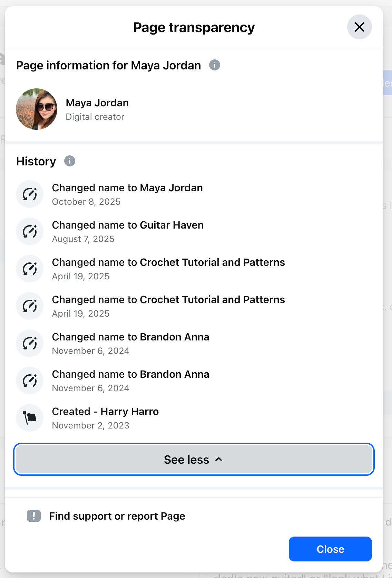The image size is (392, 578).
Task: Dismiss the dialog with the X button
Action: tap(359, 27)
